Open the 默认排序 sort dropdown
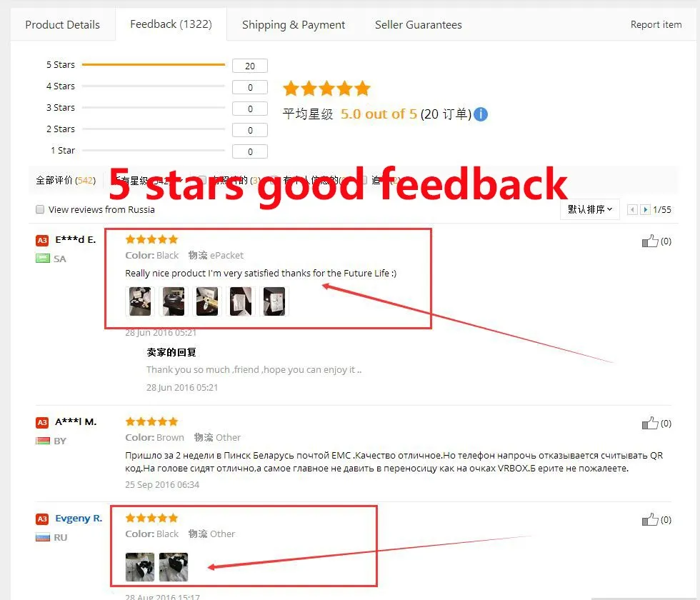This screenshot has height=600, width=700. tap(590, 209)
